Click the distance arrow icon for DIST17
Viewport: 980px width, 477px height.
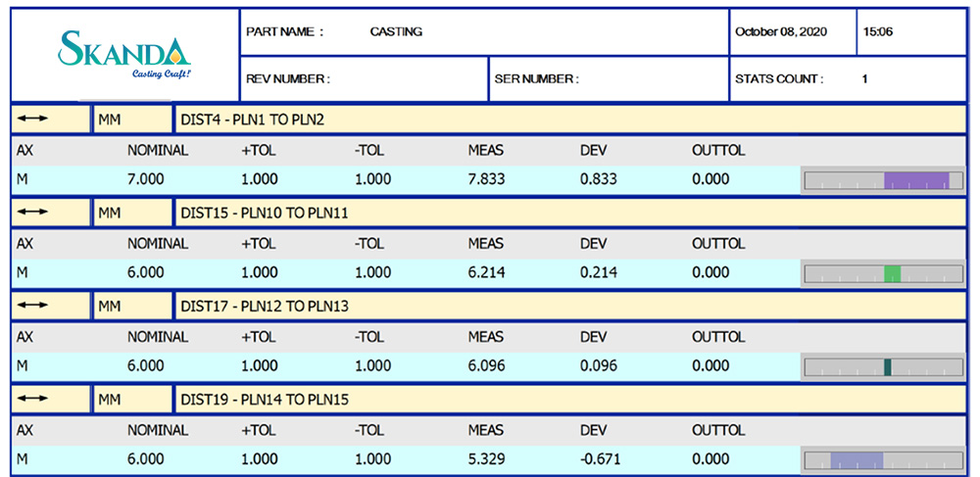[32, 307]
